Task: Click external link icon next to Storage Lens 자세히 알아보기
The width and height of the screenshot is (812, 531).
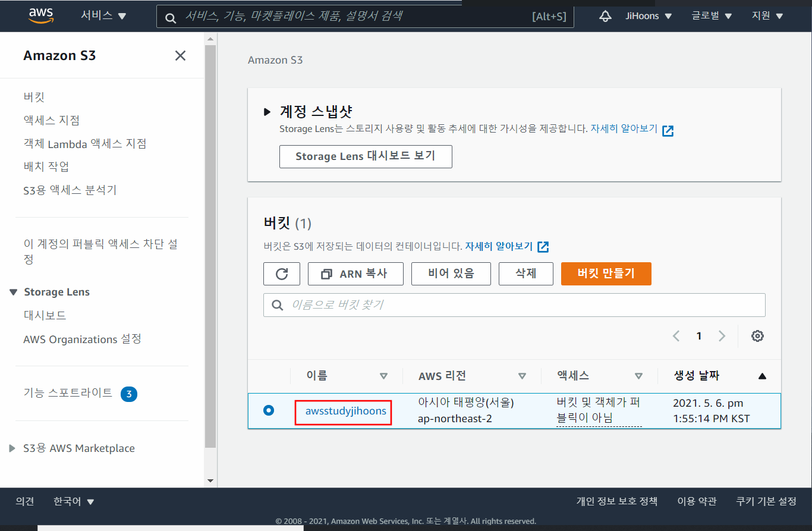Action: pyautogui.click(x=668, y=131)
